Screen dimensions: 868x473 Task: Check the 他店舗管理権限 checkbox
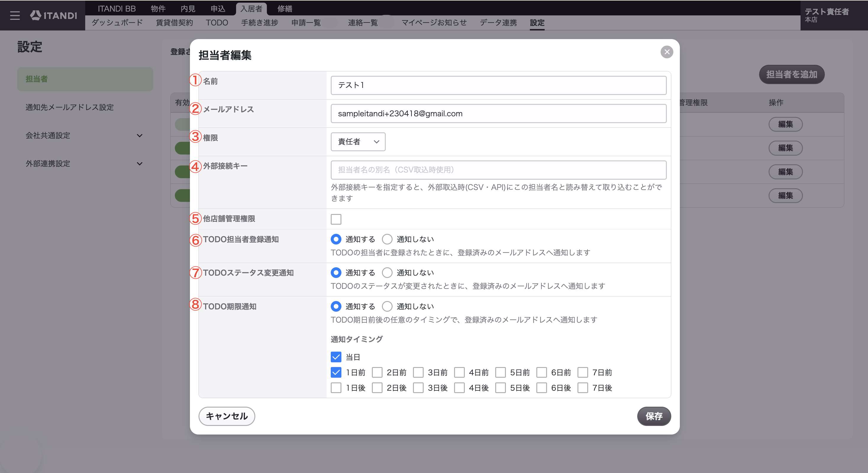336,219
